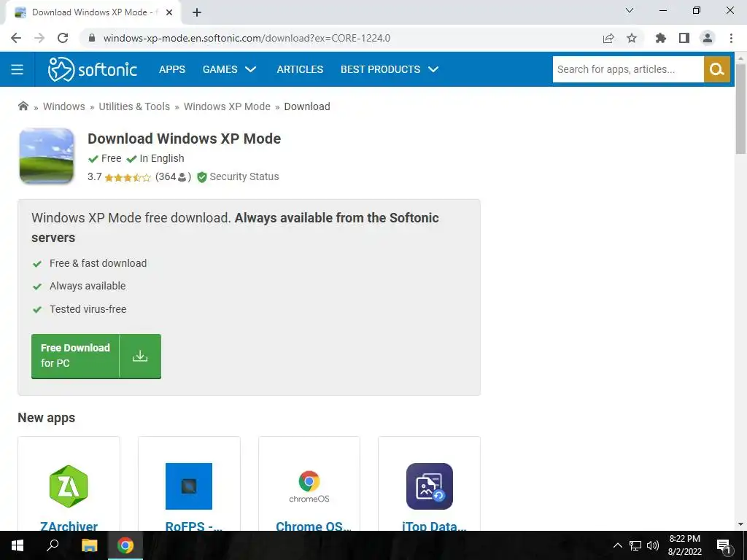Open the Chrome side panel icon
This screenshot has height=560, width=747.
tap(684, 38)
